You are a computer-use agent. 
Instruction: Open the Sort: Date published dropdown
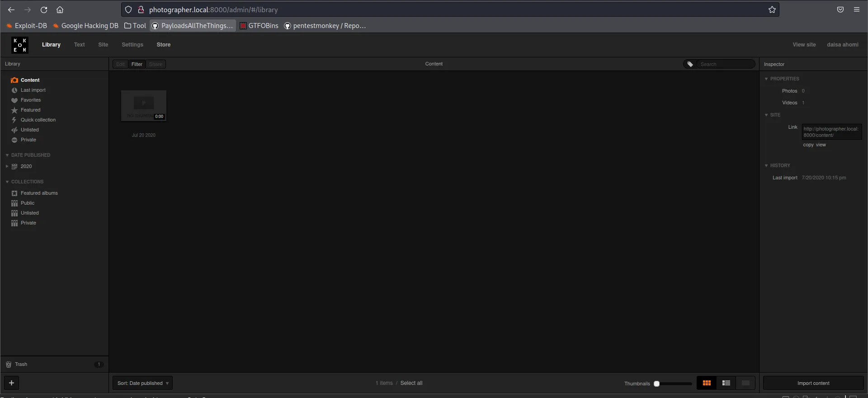pyautogui.click(x=142, y=383)
